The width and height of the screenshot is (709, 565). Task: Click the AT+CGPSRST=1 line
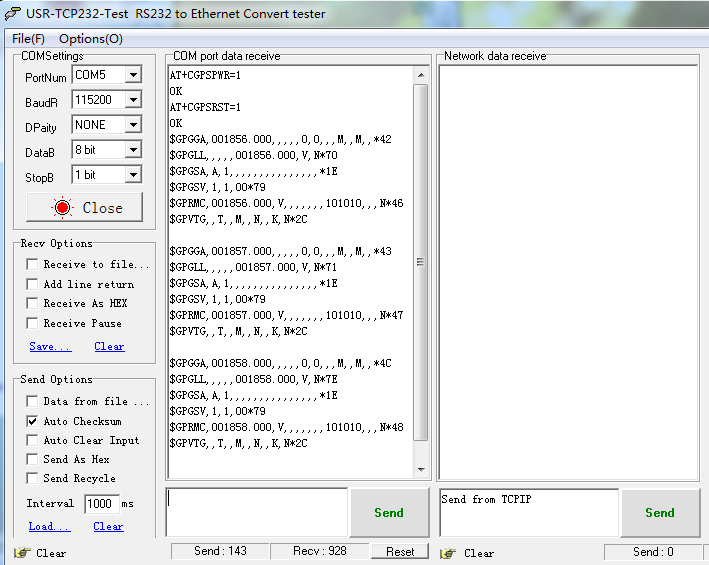pyautogui.click(x=205, y=107)
